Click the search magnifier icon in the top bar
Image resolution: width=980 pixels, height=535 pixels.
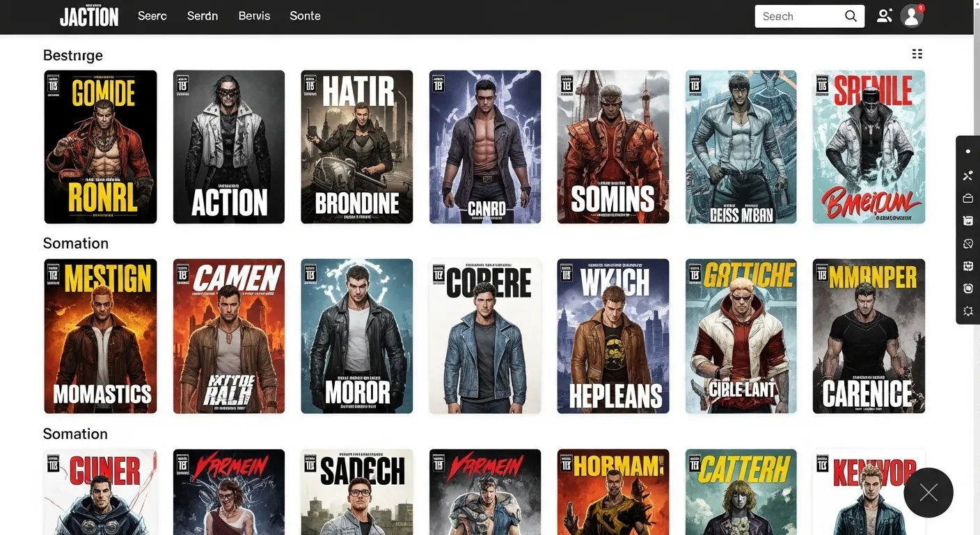pos(850,15)
